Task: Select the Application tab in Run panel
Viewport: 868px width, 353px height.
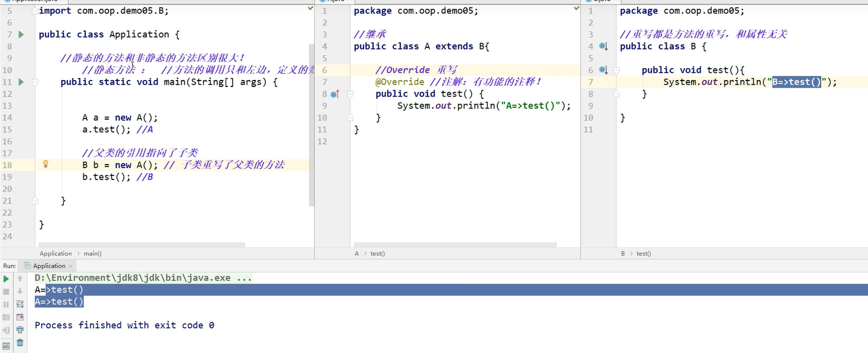Action: point(49,266)
